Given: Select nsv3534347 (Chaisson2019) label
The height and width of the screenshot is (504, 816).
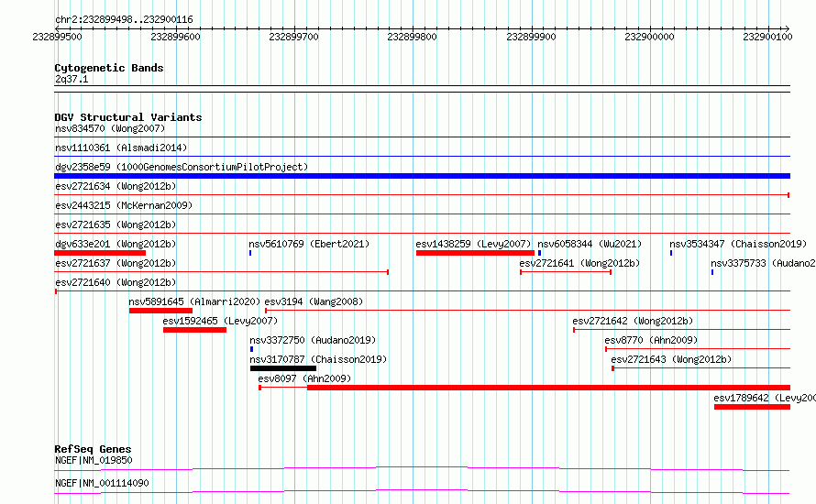Looking at the screenshot, I should [738, 244].
